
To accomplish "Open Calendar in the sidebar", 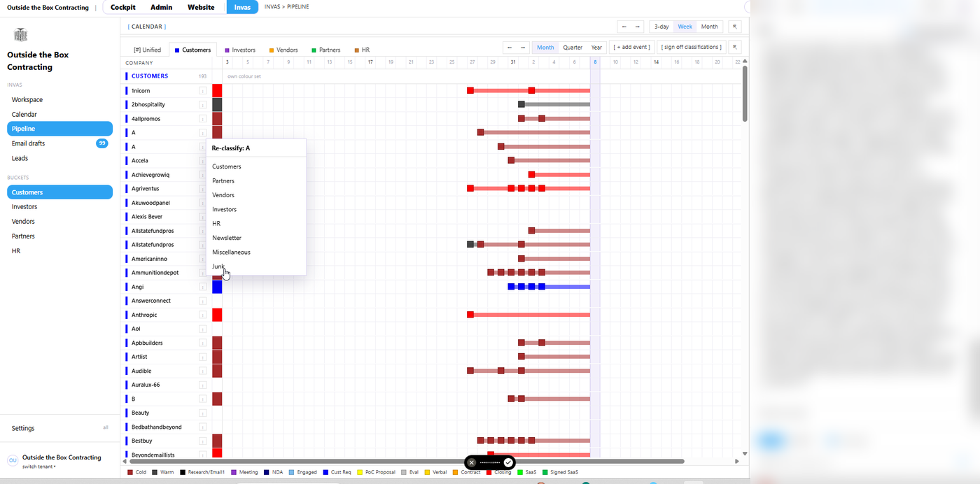I will point(59,114).
